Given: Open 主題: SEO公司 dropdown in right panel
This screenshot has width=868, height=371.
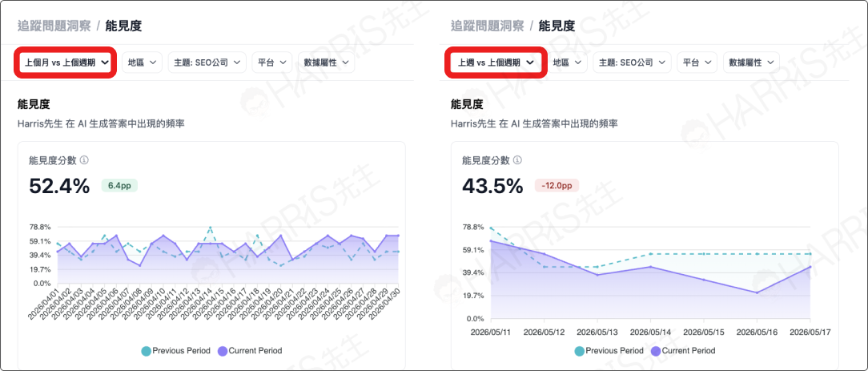Looking at the screenshot, I should coord(632,63).
